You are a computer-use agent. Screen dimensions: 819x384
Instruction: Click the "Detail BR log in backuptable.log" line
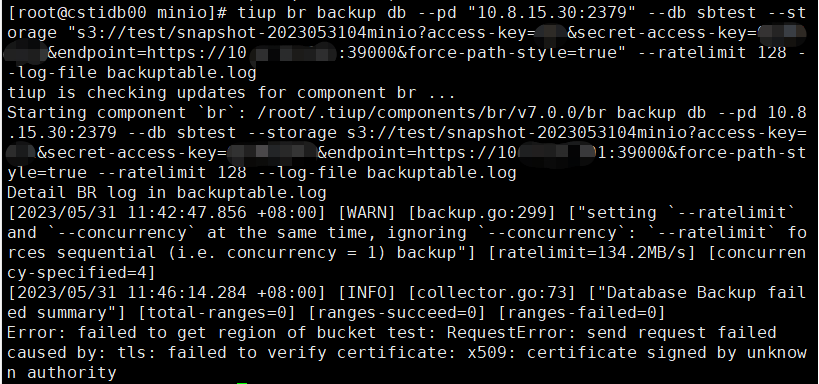coord(167,193)
